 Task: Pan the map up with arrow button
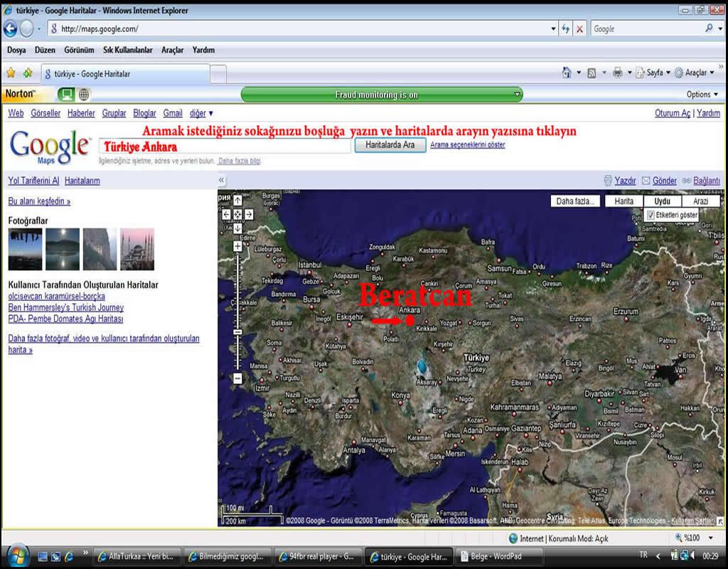tap(237, 201)
